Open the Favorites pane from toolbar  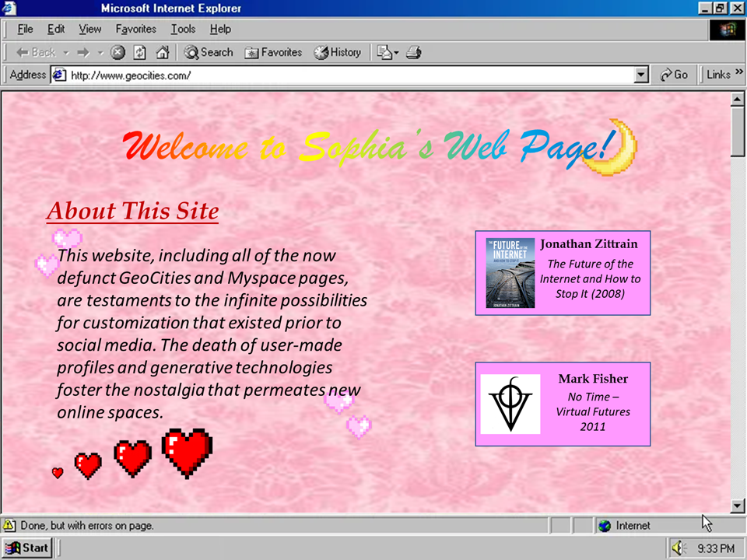(x=273, y=52)
